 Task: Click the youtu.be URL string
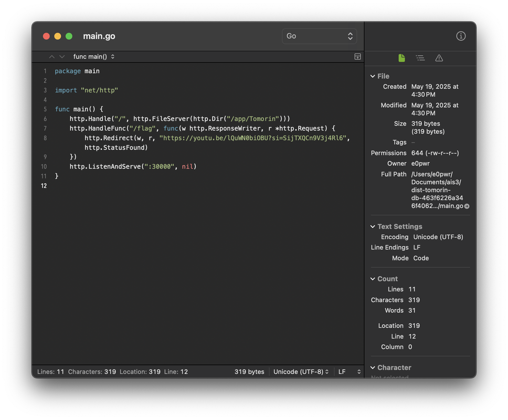253,138
